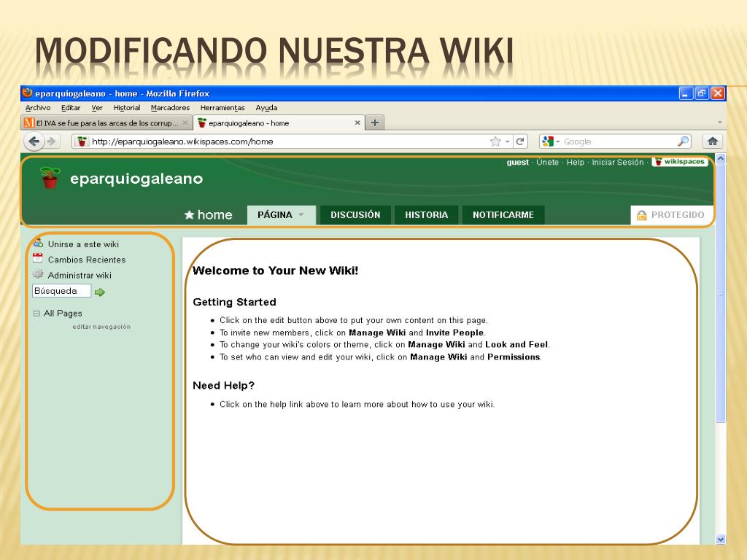Click the site favicon in address bar
This screenshot has width=747, height=560.
[x=82, y=141]
